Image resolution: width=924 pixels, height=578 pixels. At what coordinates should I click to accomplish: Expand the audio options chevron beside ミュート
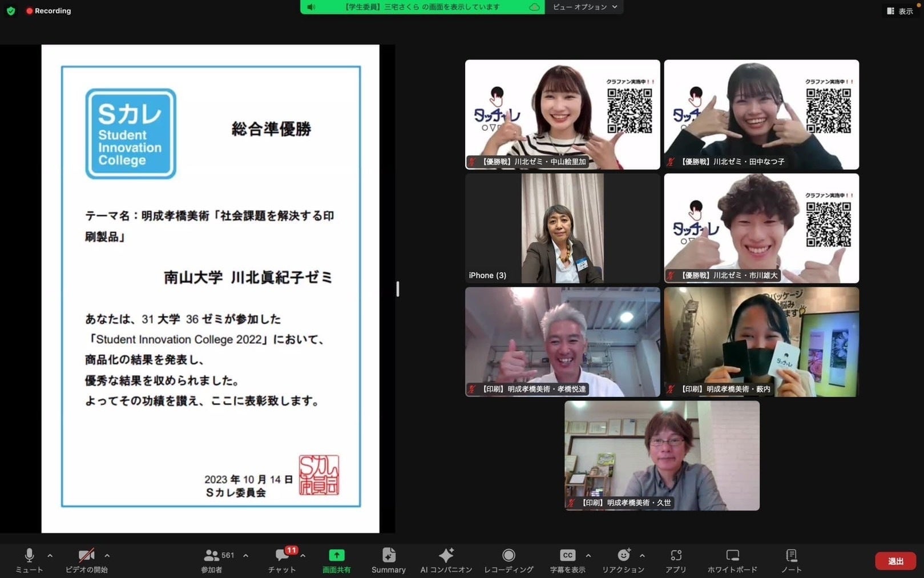tap(50, 555)
